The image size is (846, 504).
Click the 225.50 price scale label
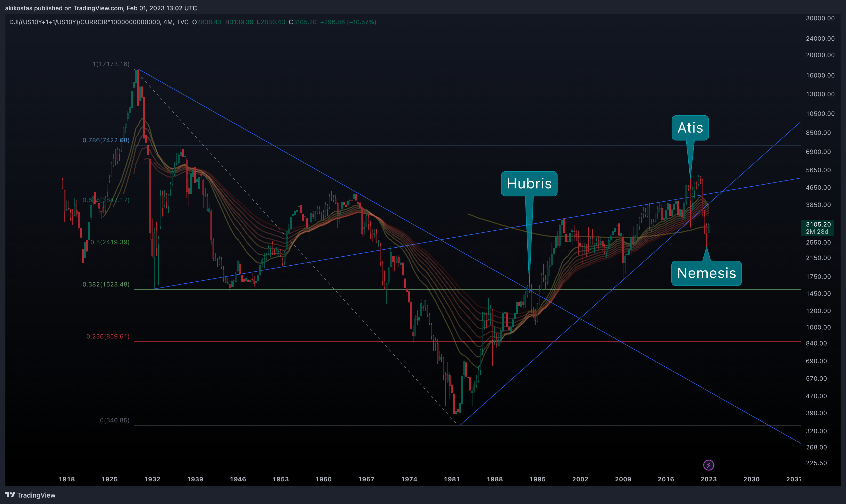816,463
